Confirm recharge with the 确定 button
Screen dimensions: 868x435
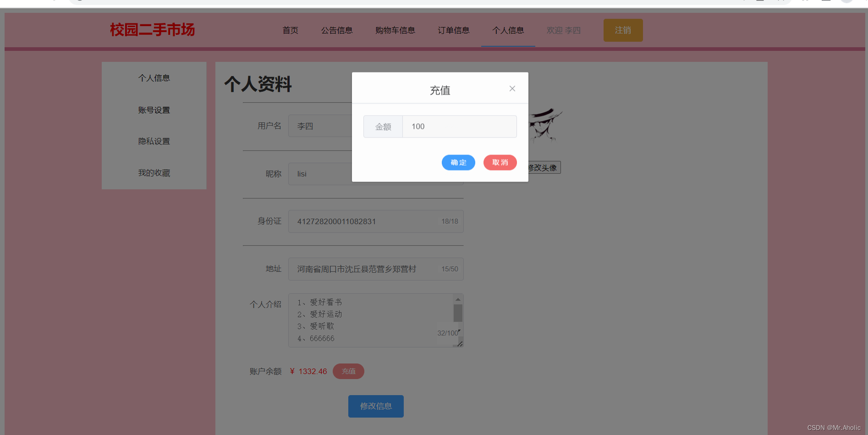pos(458,162)
